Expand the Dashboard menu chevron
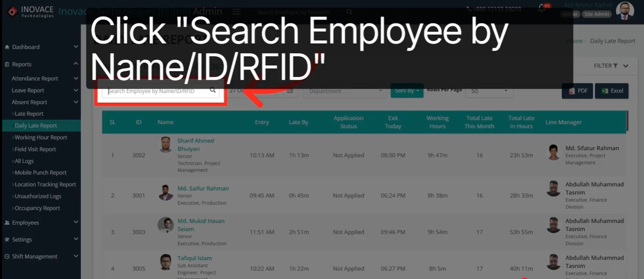This screenshot has width=644, height=279. tap(76, 47)
